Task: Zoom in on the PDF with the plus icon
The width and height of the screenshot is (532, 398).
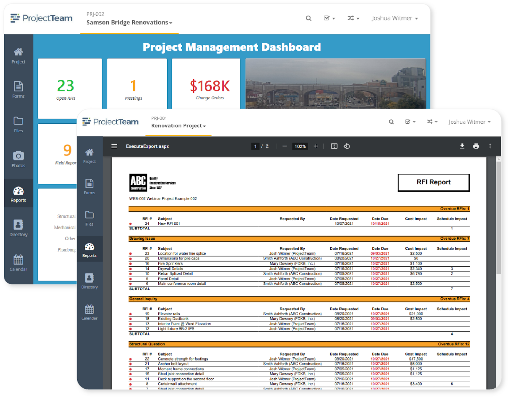Action: pyautogui.click(x=316, y=146)
